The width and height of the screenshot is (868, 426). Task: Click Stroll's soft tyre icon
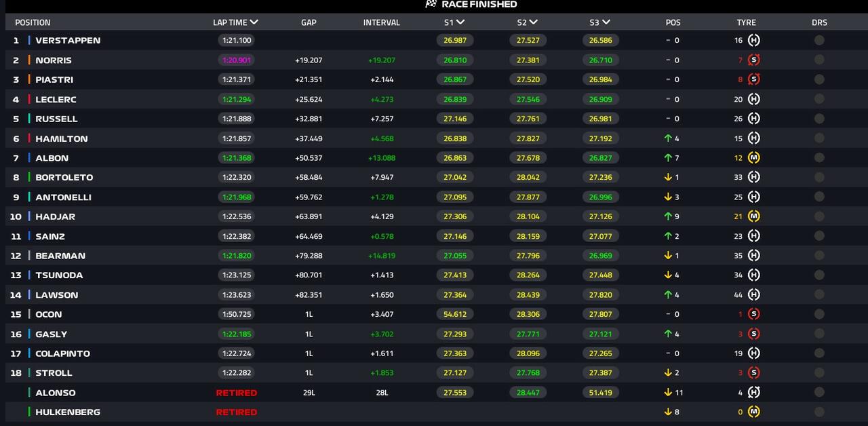coord(753,372)
